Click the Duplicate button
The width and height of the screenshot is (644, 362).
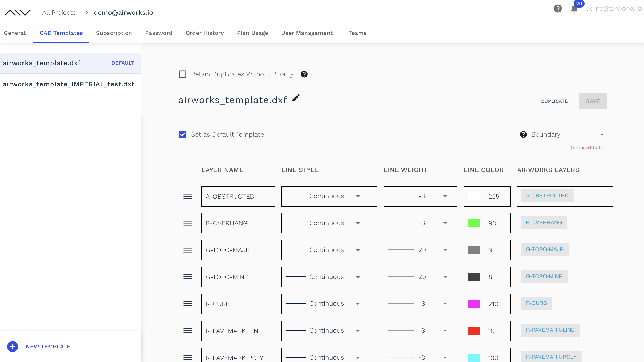click(554, 101)
